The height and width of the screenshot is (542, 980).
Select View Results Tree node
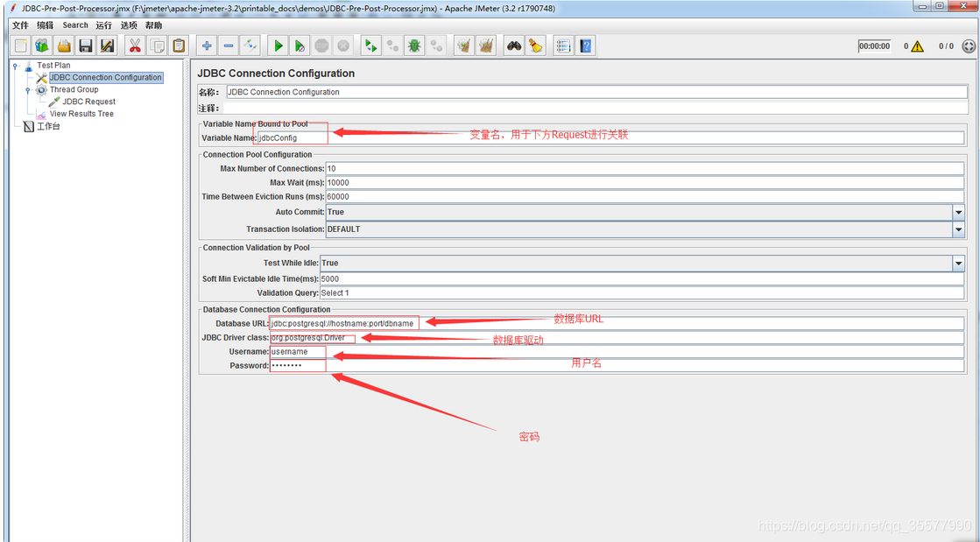[81, 114]
